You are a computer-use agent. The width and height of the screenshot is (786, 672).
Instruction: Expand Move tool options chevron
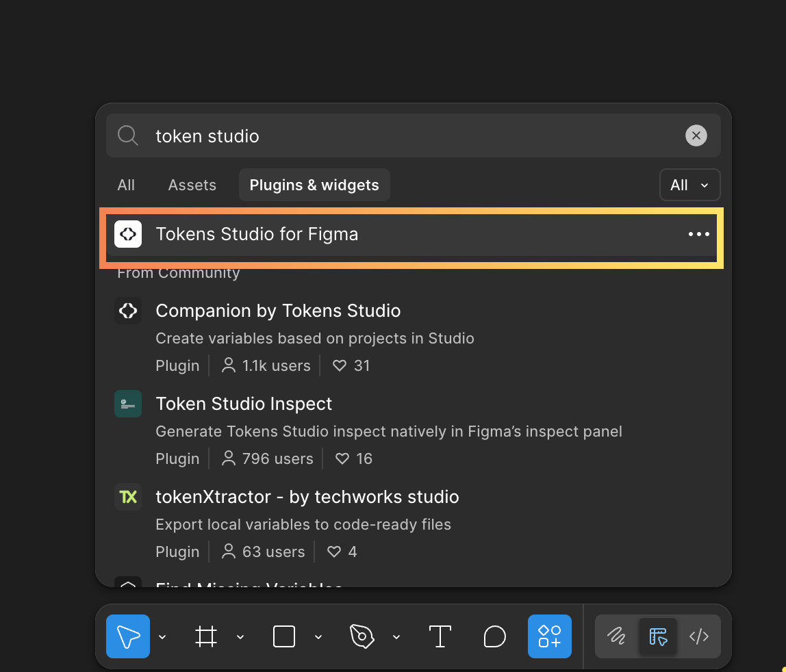(x=162, y=636)
